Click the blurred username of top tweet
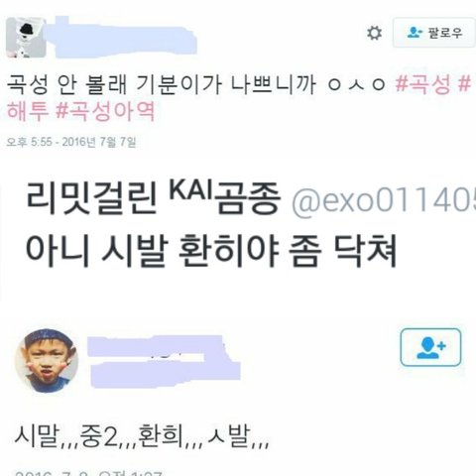Image resolution: width=476 pixels, height=476 pixels. [x=126, y=38]
